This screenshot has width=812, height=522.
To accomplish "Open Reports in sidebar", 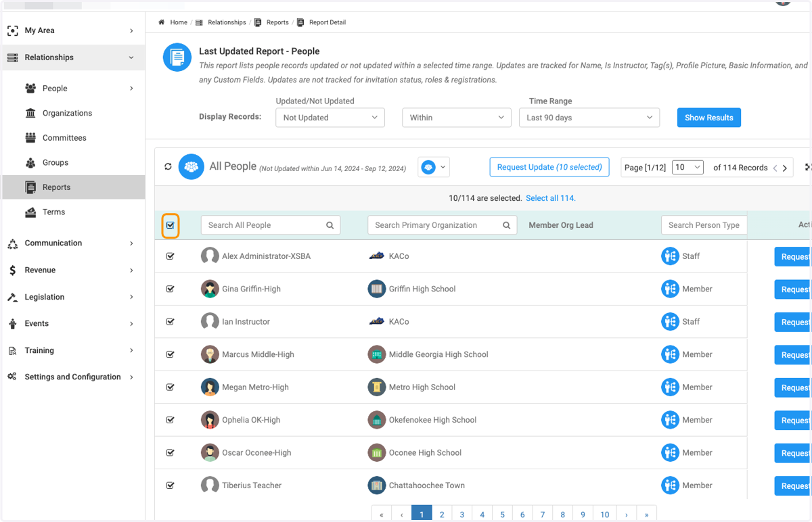I will click(x=57, y=187).
